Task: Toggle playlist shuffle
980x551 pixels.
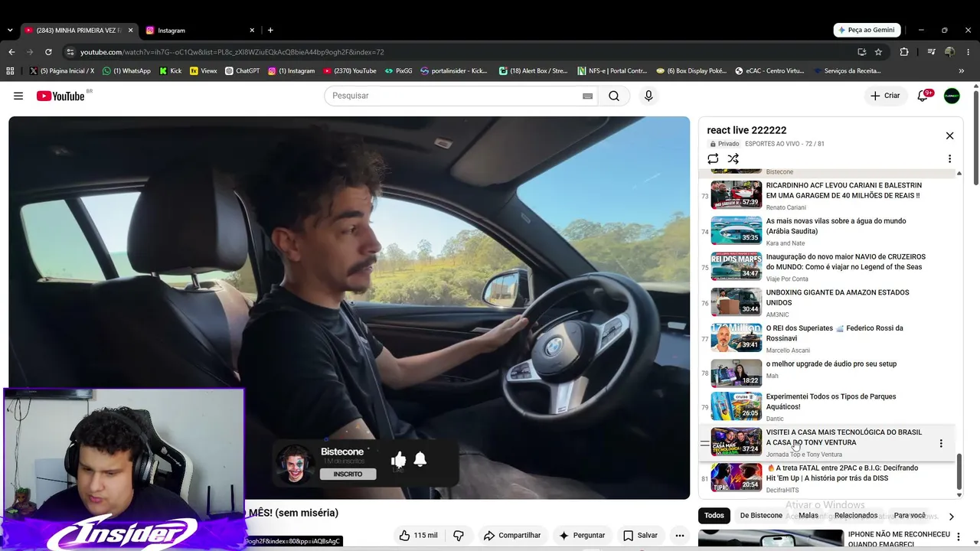Action: (733, 158)
